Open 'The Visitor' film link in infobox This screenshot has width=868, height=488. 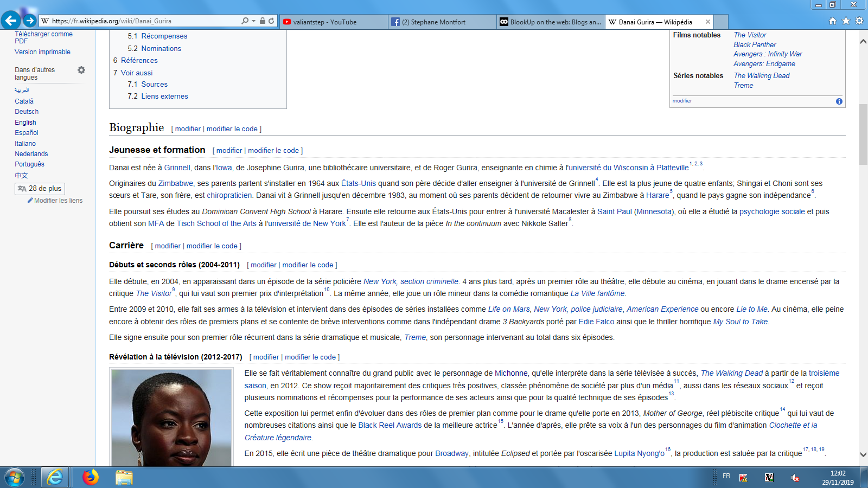point(750,35)
